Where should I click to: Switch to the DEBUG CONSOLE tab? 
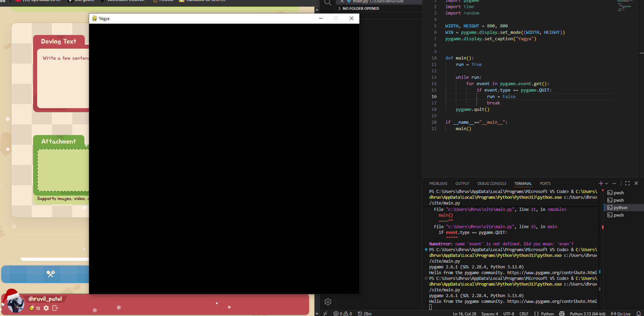[x=492, y=184]
